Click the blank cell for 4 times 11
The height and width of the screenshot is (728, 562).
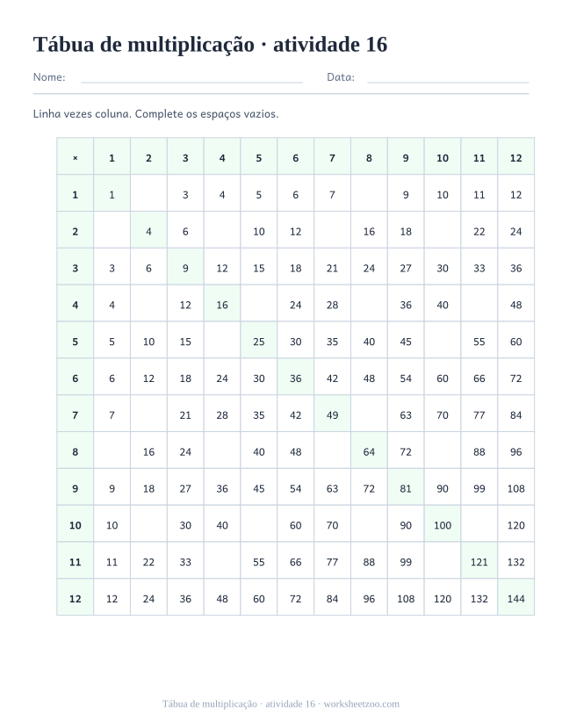(479, 305)
